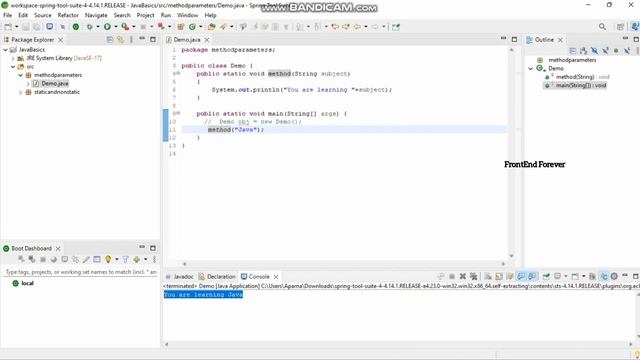Toggle Java perspective button at top right
This screenshot has width=640, height=360.
635,27
